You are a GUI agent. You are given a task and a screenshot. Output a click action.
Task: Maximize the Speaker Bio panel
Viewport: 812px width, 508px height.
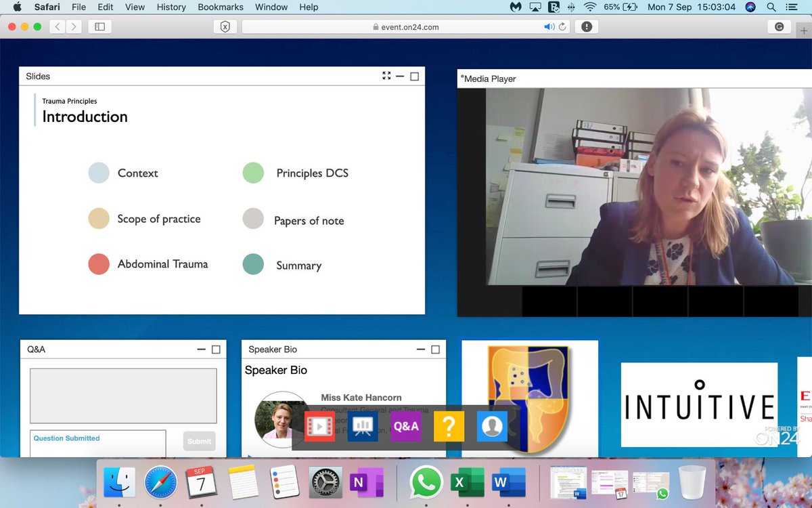435,350
